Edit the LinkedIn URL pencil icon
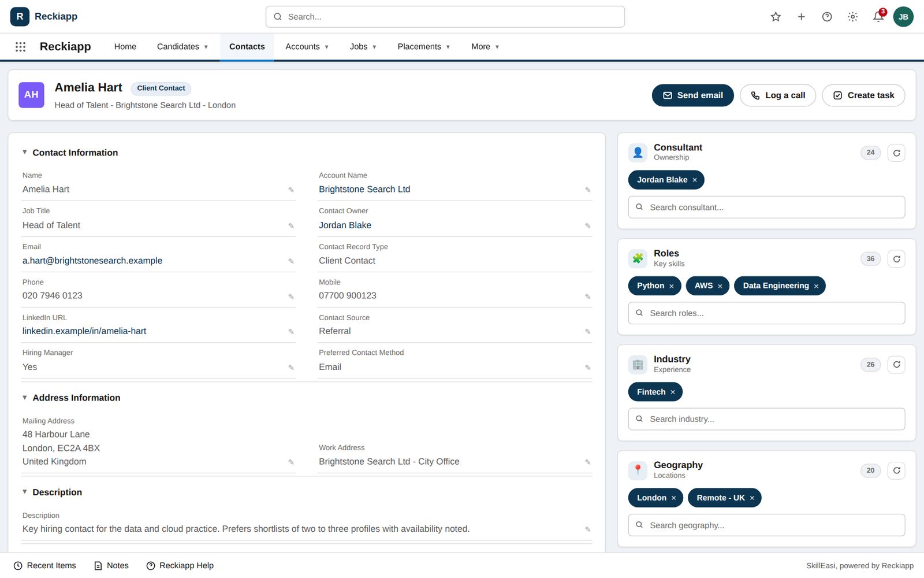 click(x=291, y=332)
